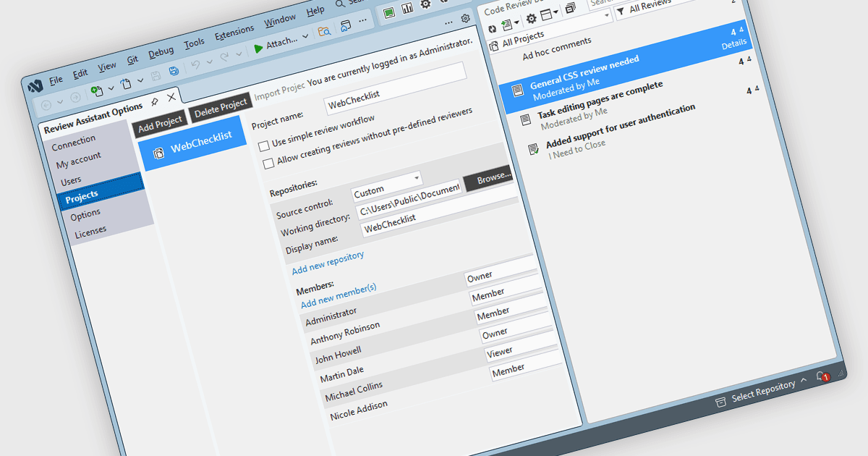Open the Git menu
This screenshot has width=868, height=456.
coord(132,59)
